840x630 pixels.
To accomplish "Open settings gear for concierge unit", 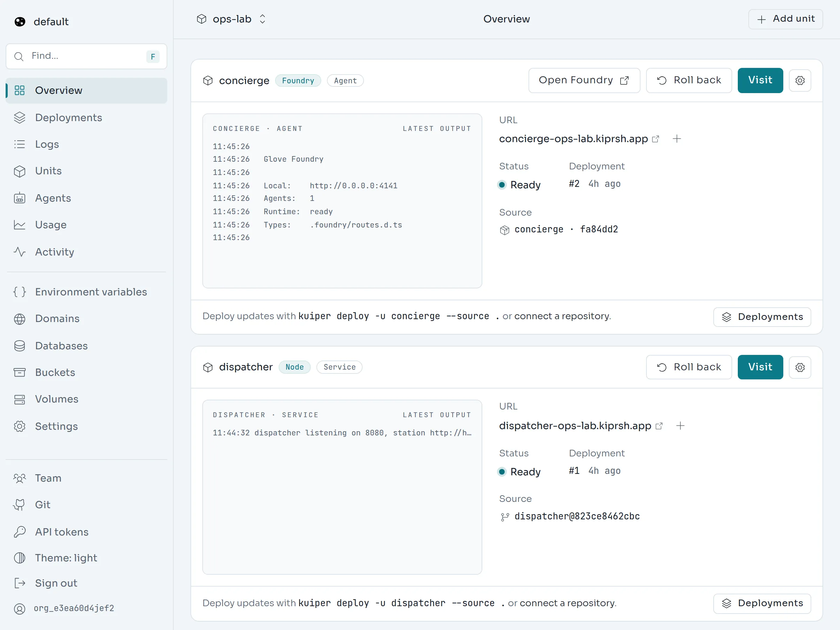I will 800,80.
